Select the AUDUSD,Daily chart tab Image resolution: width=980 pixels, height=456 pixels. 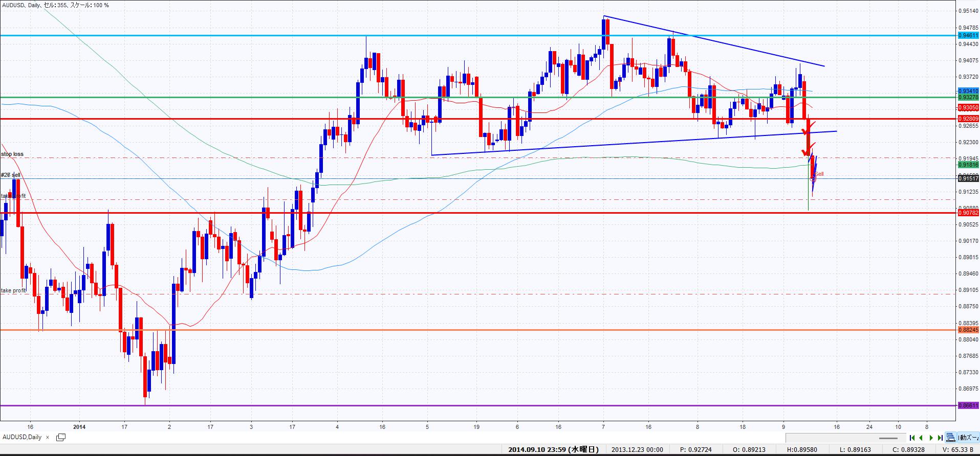23,437
